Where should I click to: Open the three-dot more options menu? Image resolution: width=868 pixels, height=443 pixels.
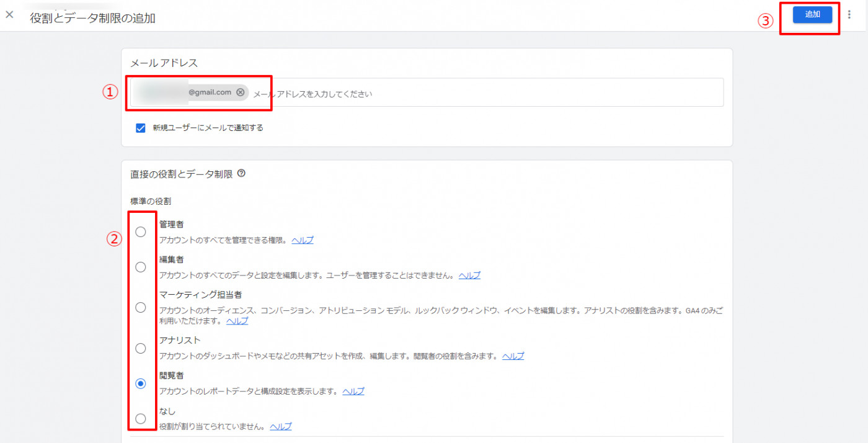click(849, 14)
